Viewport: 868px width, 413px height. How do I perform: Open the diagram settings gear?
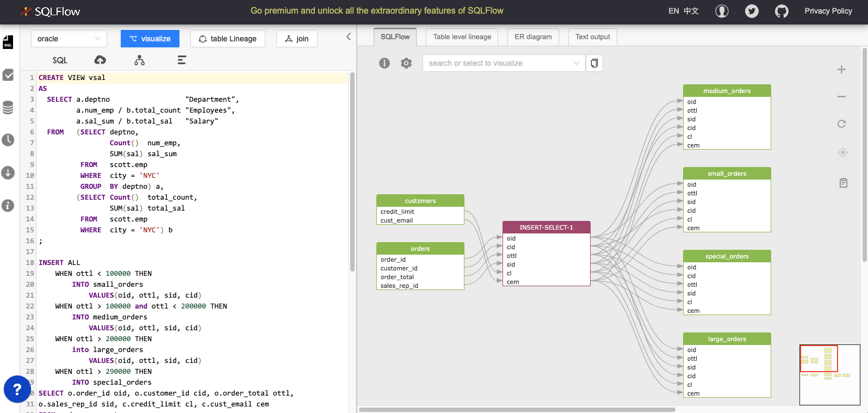click(x=406, y=63)
